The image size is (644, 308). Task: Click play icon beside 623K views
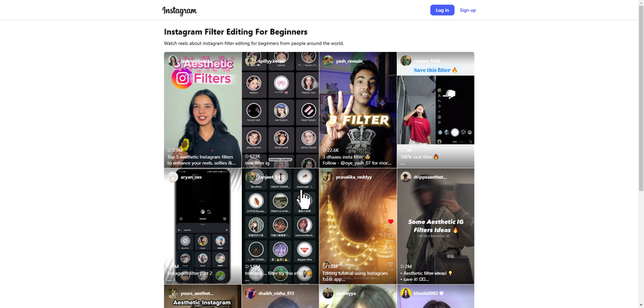point(247,157)
